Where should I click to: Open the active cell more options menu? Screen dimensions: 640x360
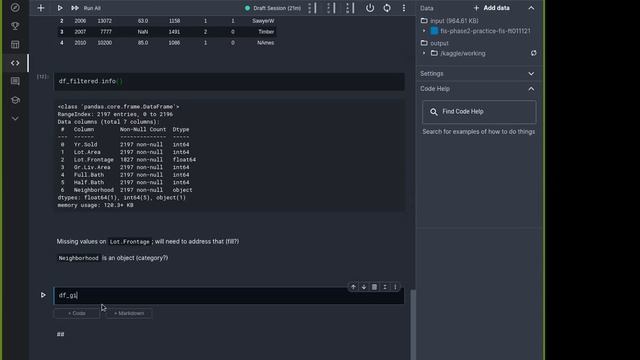pyautogui.click(x=395, y=287)
